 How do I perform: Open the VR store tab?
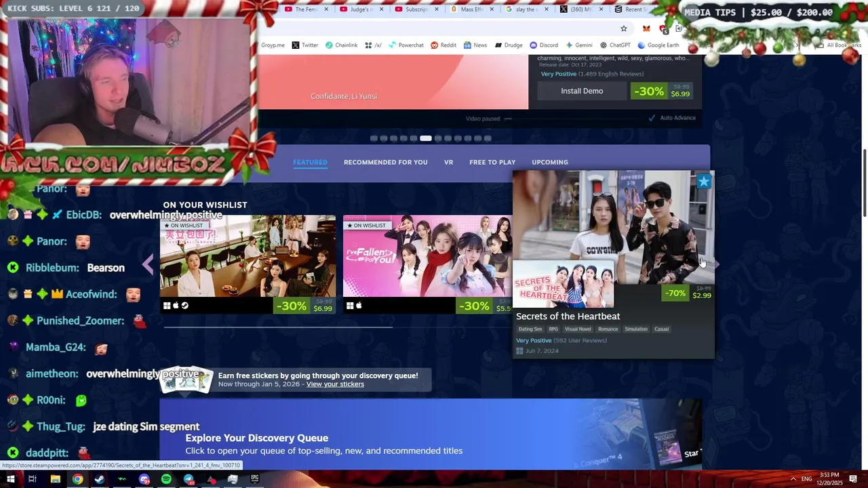[x=448, y=162]
